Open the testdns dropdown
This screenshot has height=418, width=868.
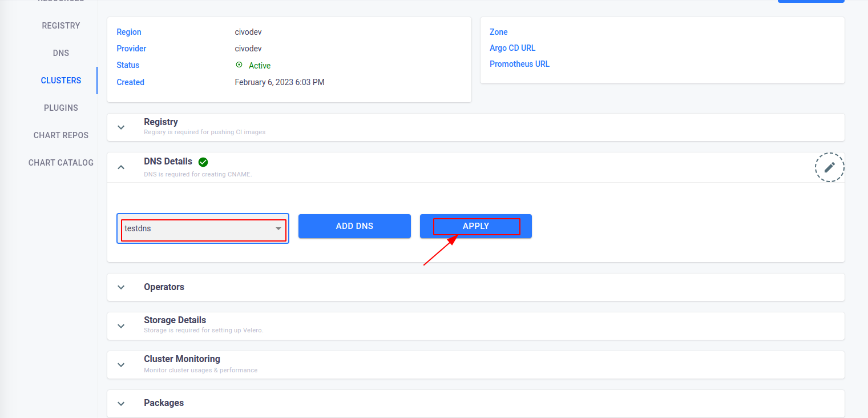[203, 228]
